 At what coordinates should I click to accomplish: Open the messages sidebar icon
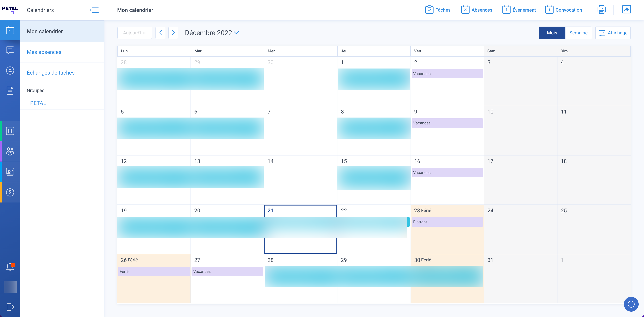pos(10,50)
